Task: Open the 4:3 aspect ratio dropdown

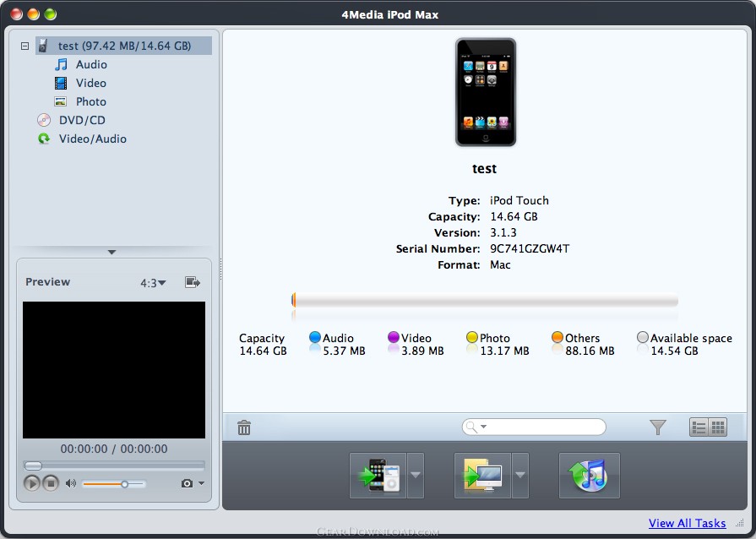Action: (153, 283)
